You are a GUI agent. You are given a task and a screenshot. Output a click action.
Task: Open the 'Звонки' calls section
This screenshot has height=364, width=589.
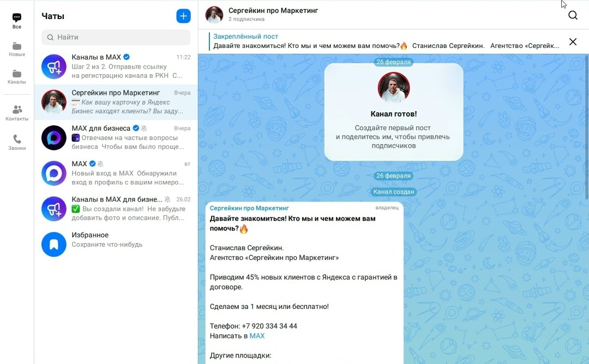(x=16, y=143)
